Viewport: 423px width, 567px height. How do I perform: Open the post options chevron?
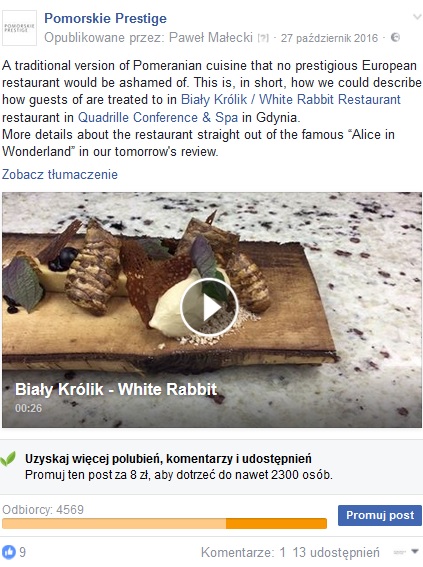click(x=417, y=17)
